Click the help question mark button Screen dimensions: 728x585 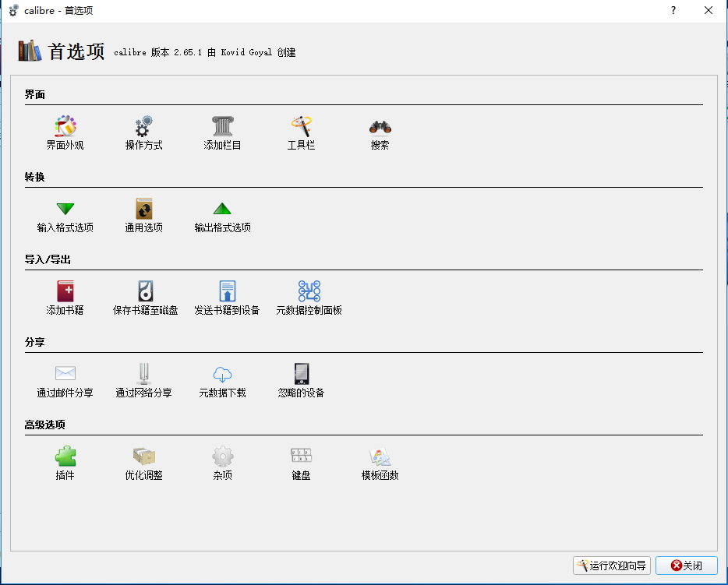click(673, 10)
